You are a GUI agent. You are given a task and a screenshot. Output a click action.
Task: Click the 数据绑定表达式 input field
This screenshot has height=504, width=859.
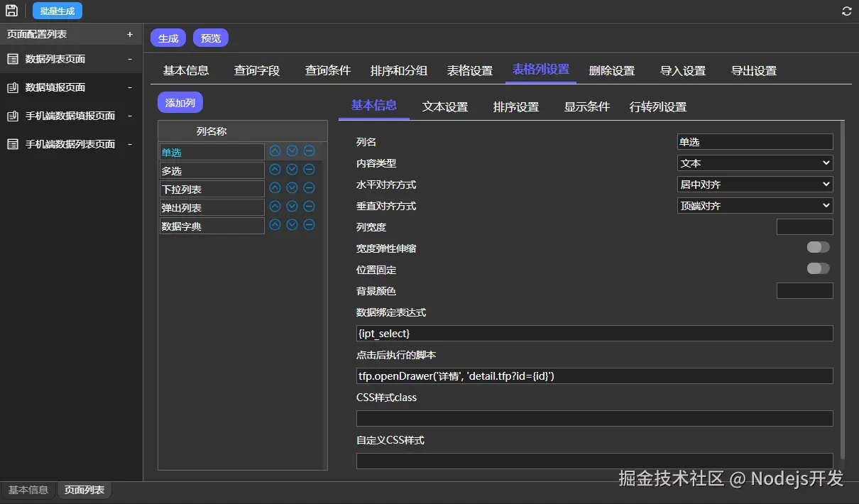click(x=595, y=334)
